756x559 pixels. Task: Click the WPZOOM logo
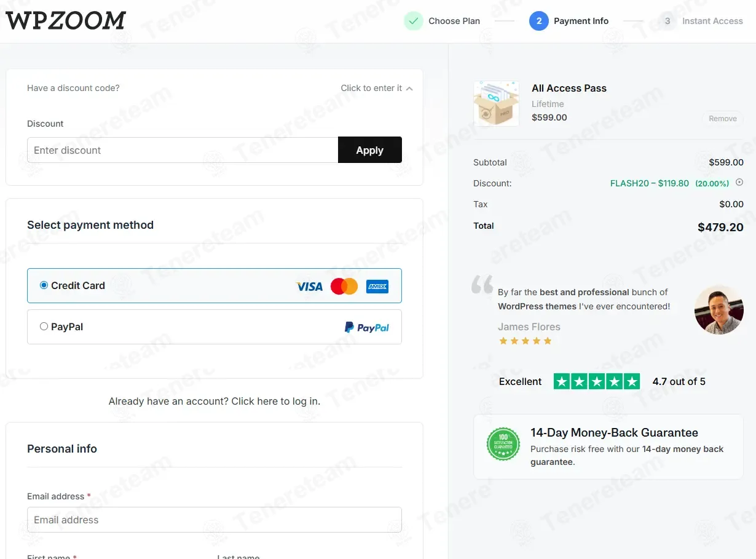(66, 21)
